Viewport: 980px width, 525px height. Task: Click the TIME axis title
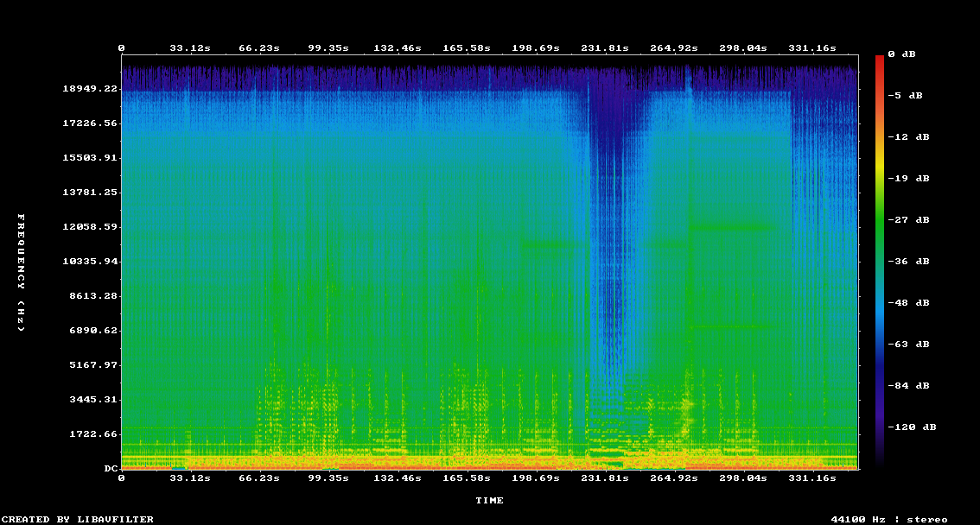(489, 501)
